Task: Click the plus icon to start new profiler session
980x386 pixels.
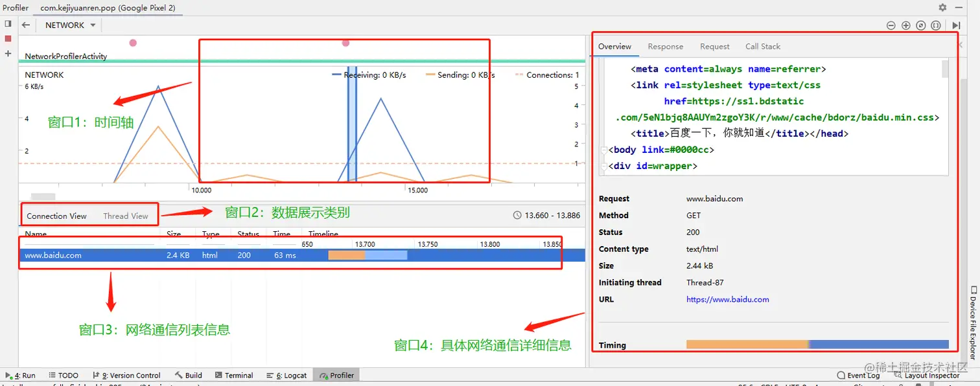Action: (8, 54)
